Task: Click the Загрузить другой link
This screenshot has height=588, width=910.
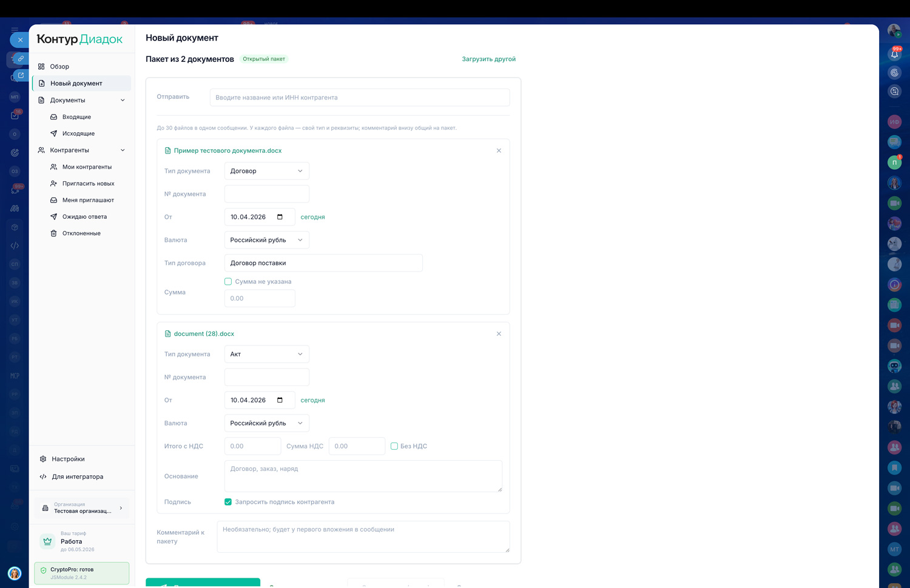Action: (x=488, y=59)
